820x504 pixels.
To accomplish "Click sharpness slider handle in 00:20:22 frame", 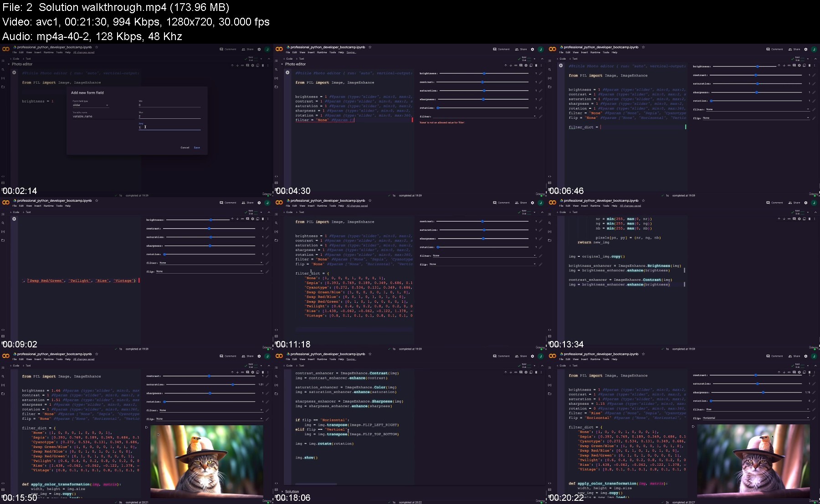I will pos(763,392).
